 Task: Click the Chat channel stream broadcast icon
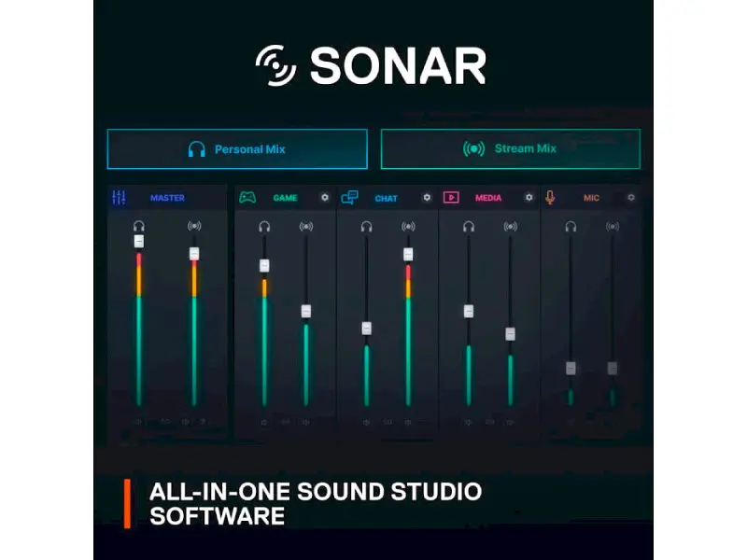click(408, 227)
